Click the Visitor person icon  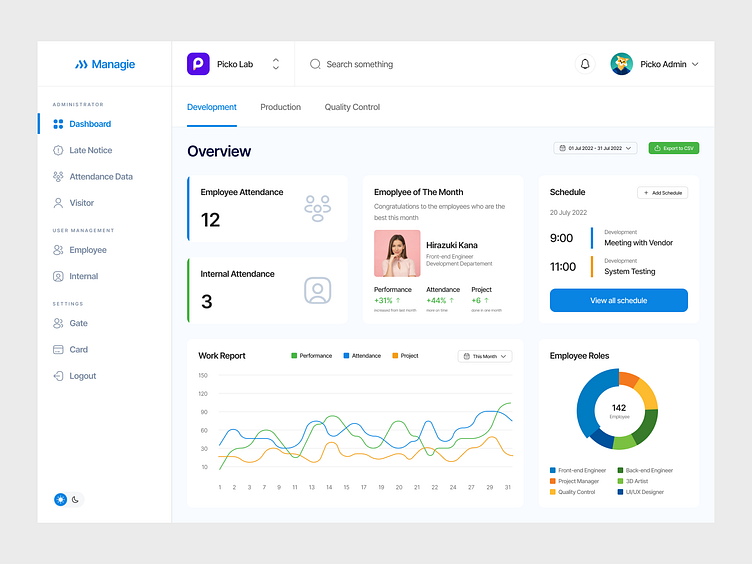point(58,203)
